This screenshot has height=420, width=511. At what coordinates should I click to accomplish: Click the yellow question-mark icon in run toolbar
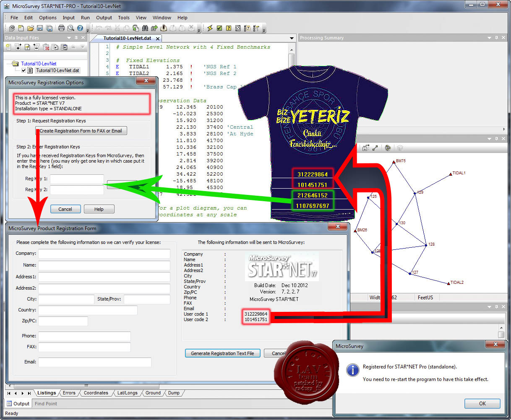coord(229,28)
